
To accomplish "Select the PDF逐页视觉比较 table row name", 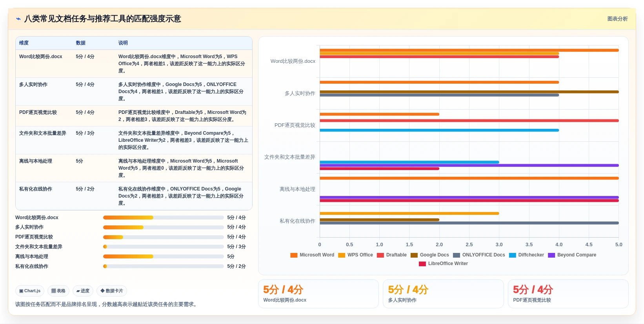I will point(38,112).
